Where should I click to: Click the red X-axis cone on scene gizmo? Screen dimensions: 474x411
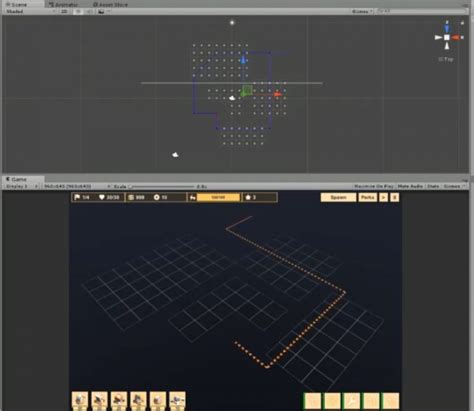pos(456,38)
